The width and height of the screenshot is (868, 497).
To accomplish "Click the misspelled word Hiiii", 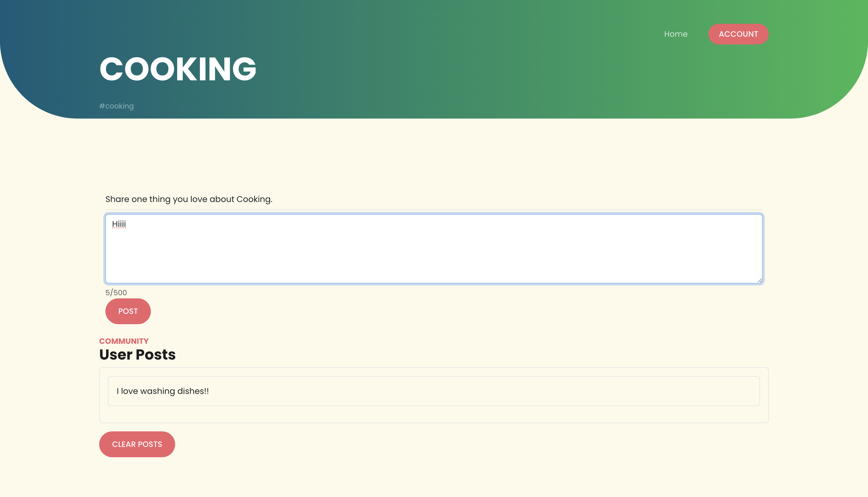I will pyautogui.click(x=119, y=224).
